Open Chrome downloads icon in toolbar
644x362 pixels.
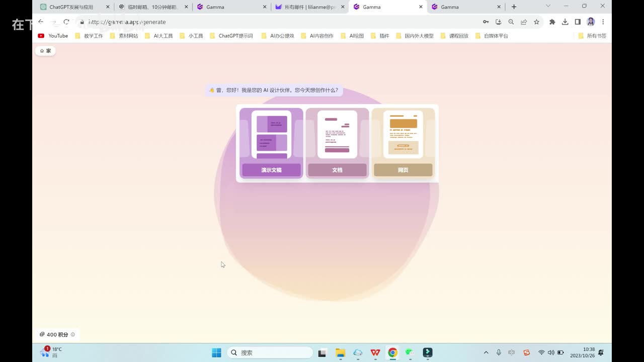565,22
